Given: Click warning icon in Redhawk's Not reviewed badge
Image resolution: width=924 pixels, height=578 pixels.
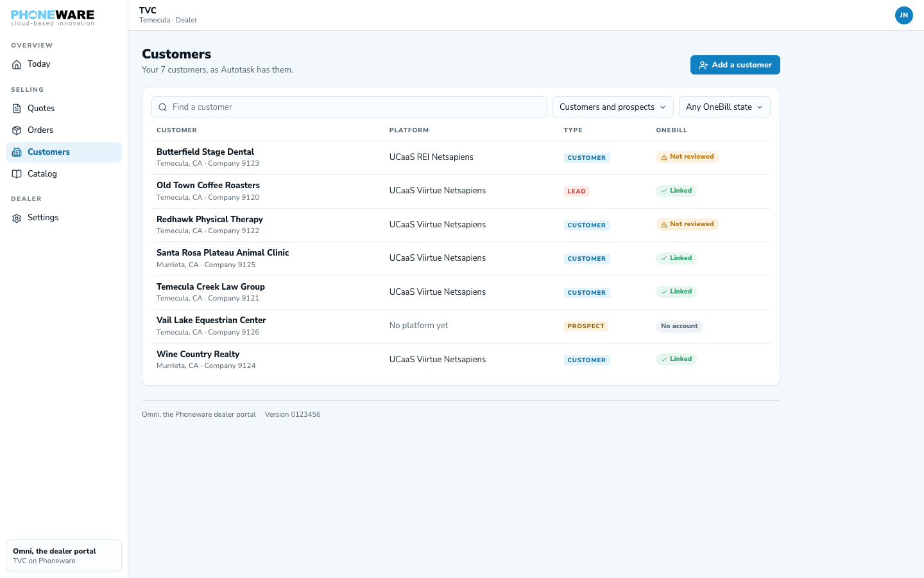Looking at the screenshot, I should tap(664, 225).
